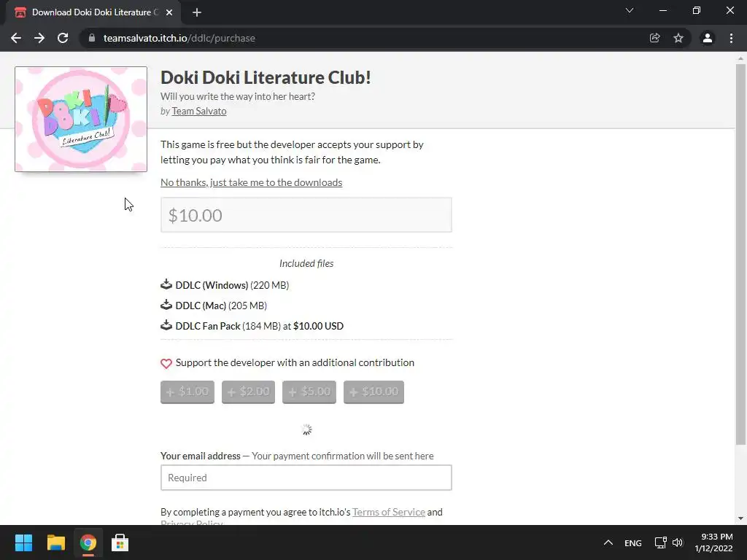
Task: Add $2.00 extra contribution
Action: click(248, 392)
